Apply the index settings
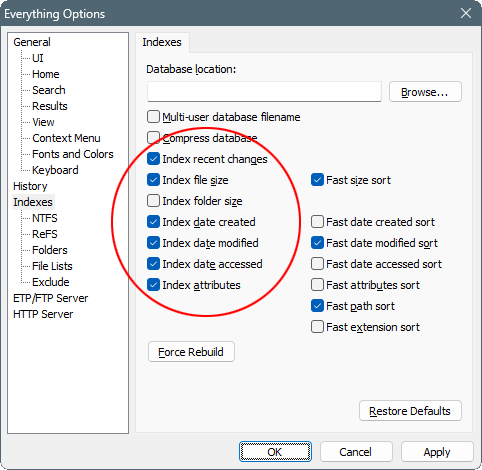 pos(437,452)
